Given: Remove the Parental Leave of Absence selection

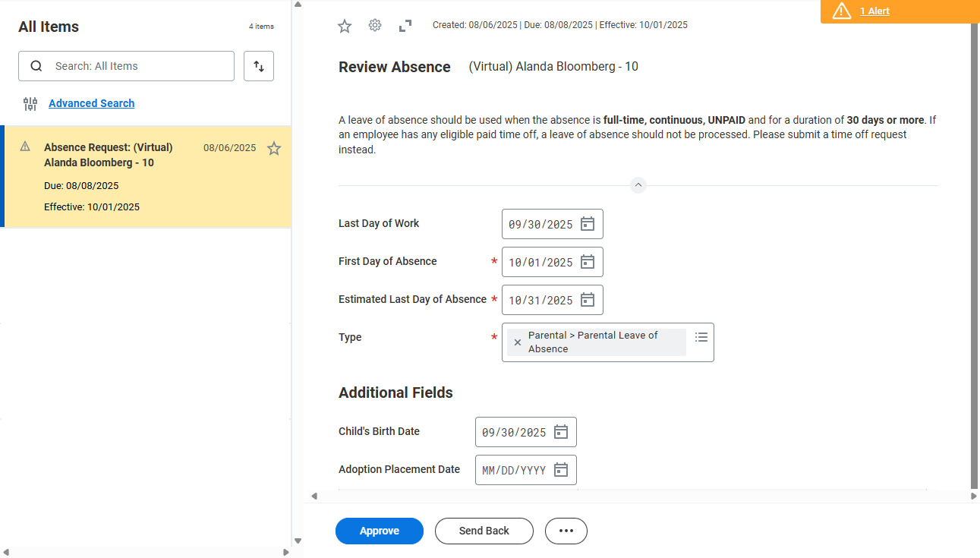Looking at the screenshot, I should tap(518, 342).
